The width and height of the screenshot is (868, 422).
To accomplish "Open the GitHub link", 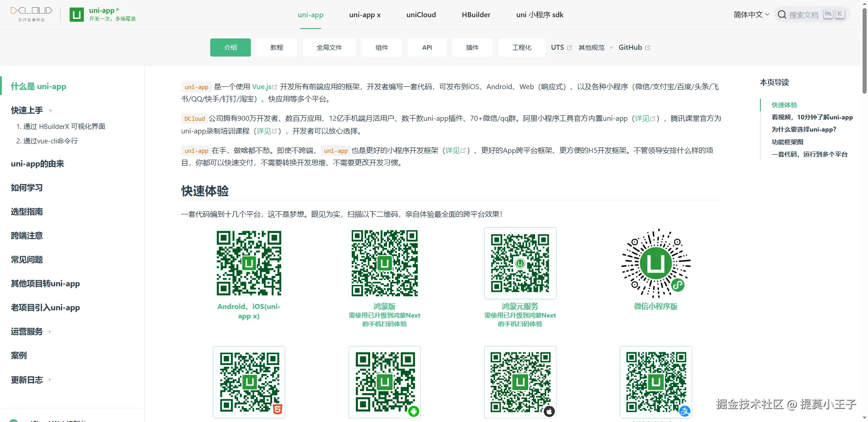I will click(634, 47).
